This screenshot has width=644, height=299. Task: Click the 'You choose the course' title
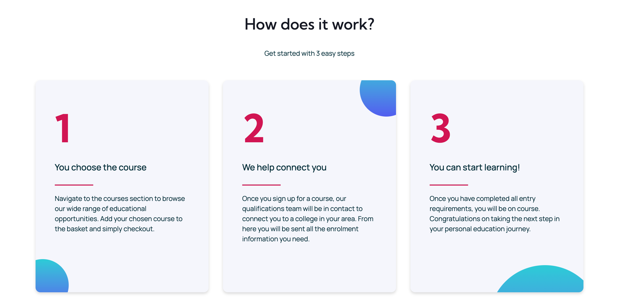tap(100, 167)
